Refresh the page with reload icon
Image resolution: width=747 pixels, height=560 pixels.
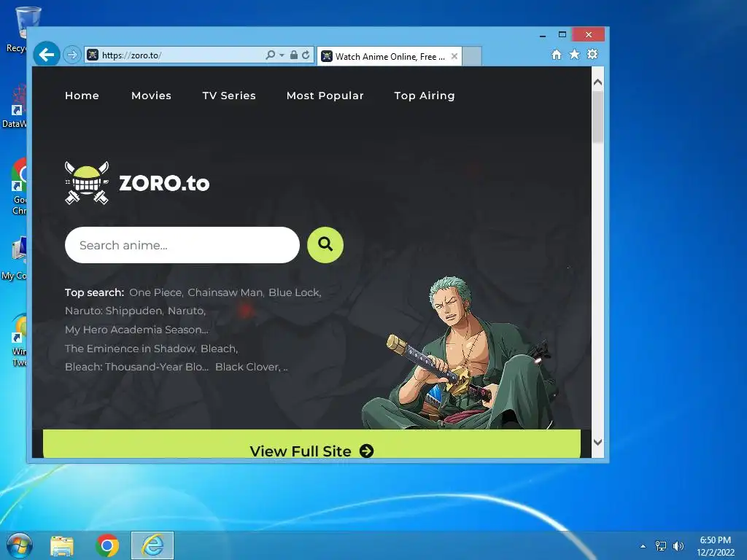click(x=306, y=55)
